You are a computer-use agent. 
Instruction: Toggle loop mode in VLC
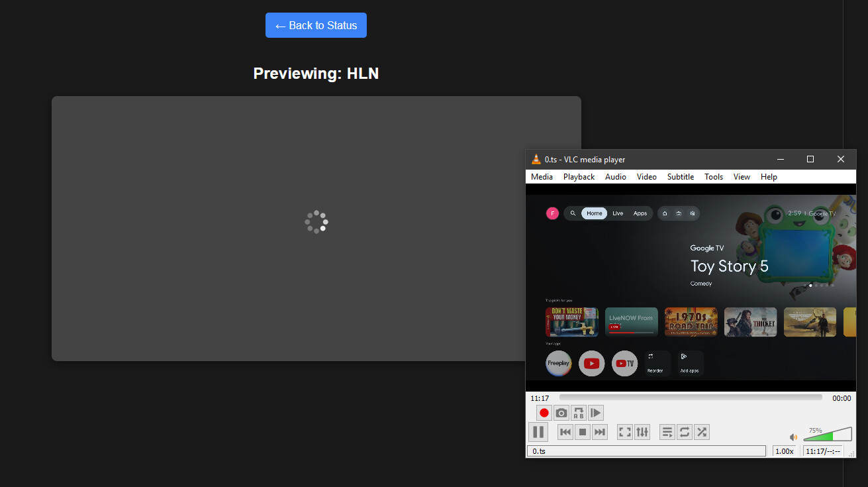[685, 432]
